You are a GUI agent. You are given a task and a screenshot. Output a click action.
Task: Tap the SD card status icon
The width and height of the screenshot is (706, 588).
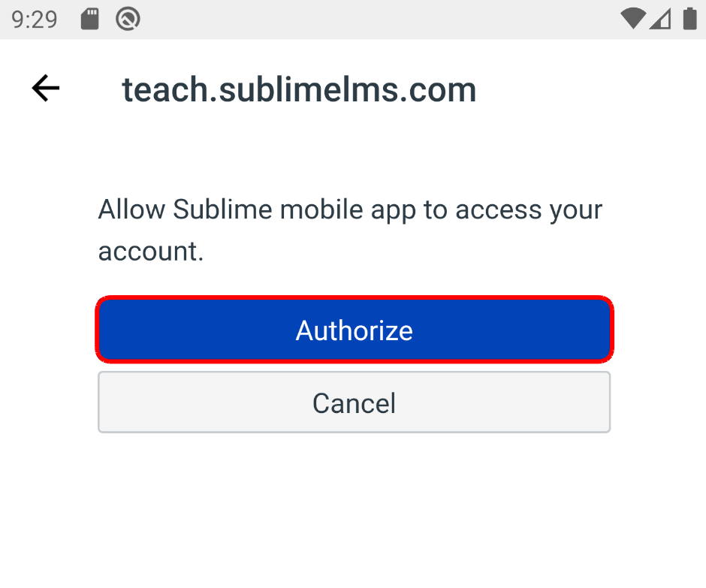click(90, 20)
